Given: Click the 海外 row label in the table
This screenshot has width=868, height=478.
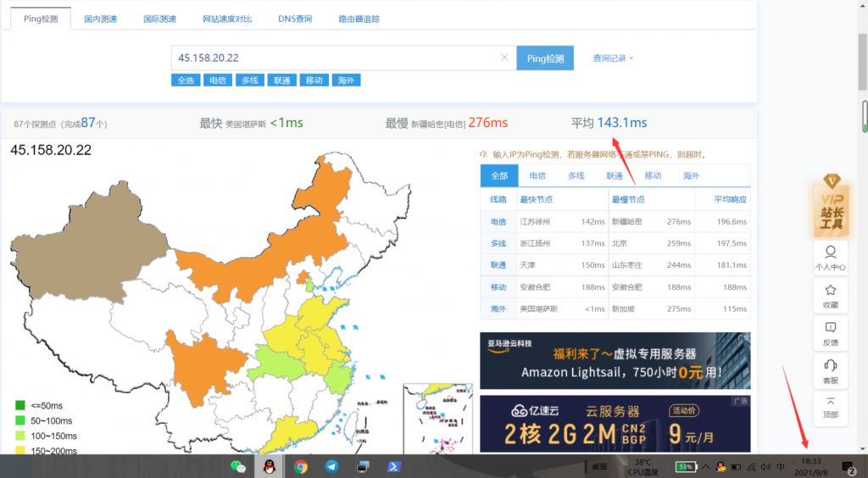Looking at the screenshot, I should (x=498, y=308).
